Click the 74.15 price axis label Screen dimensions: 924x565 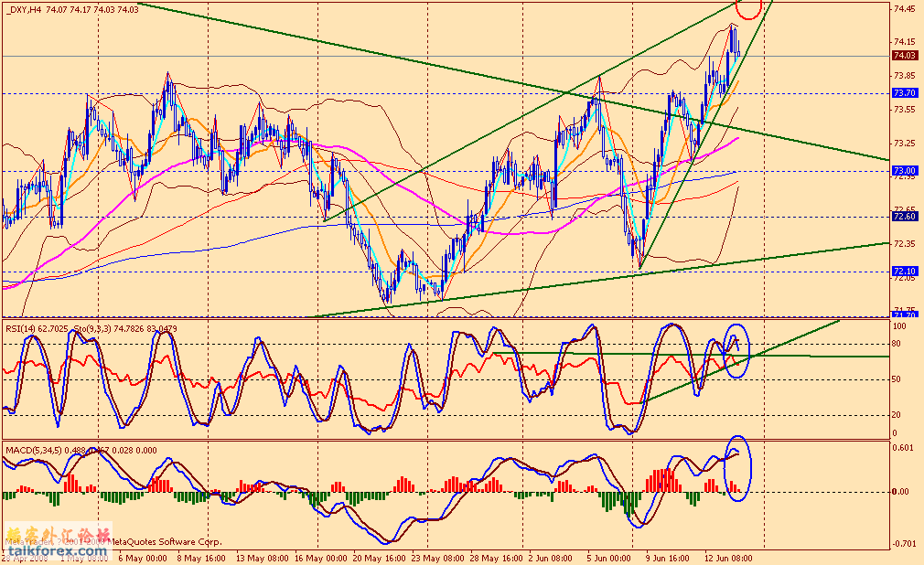coord(904,42)
